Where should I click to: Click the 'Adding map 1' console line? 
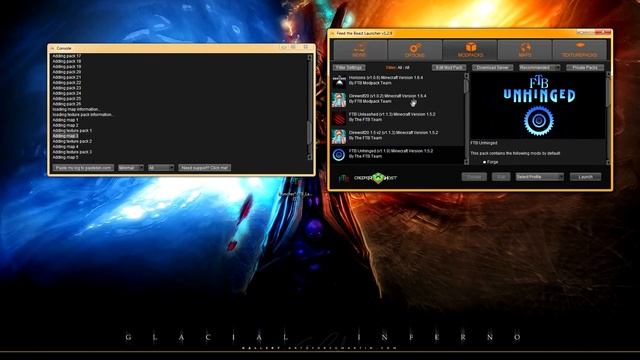pos(65,120)
